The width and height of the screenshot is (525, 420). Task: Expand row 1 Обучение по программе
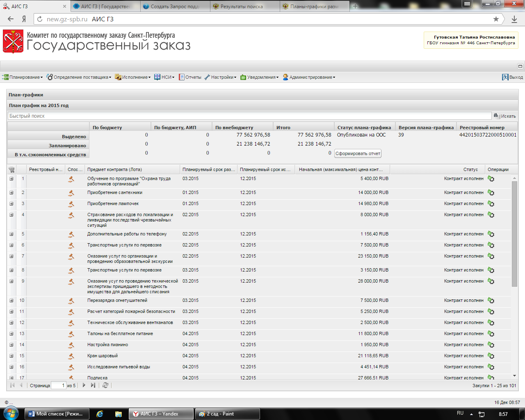coord(11,179)
